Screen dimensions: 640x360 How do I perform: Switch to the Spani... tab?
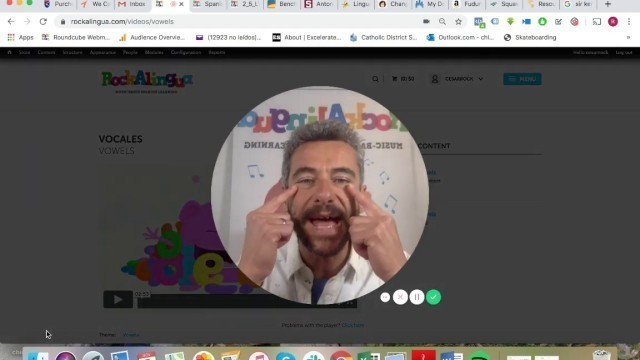207,4
